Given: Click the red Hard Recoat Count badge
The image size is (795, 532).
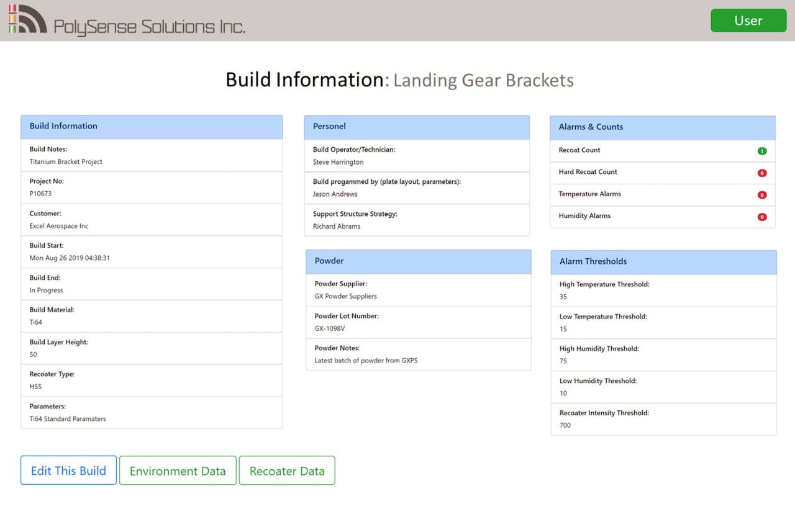Looking at the screenshot, I should click(762, 173).
